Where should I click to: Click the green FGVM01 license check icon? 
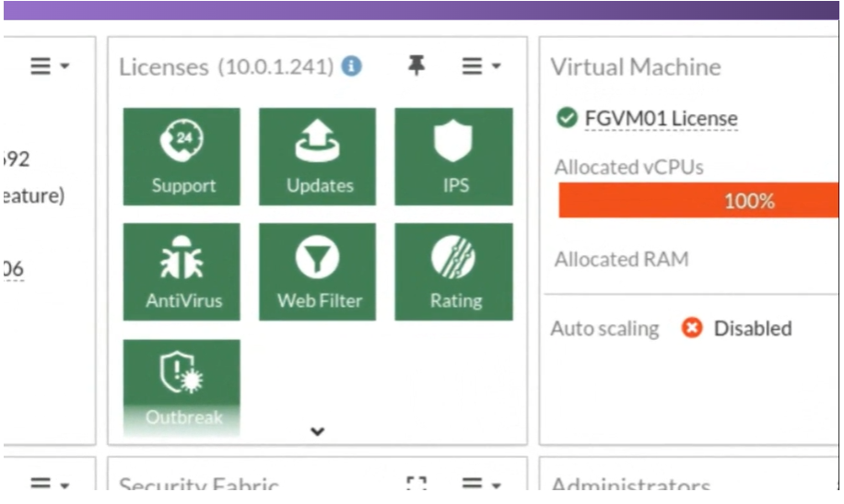[567, 117]
